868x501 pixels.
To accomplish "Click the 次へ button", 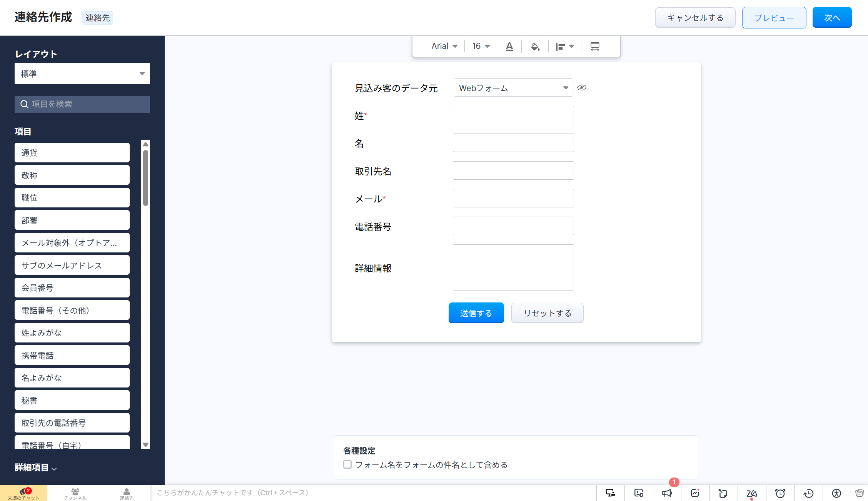I will 832,18.
